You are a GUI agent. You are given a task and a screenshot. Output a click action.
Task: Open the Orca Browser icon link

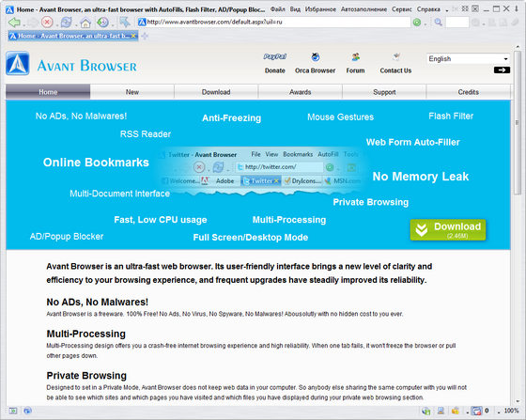[x=316, y=57]
